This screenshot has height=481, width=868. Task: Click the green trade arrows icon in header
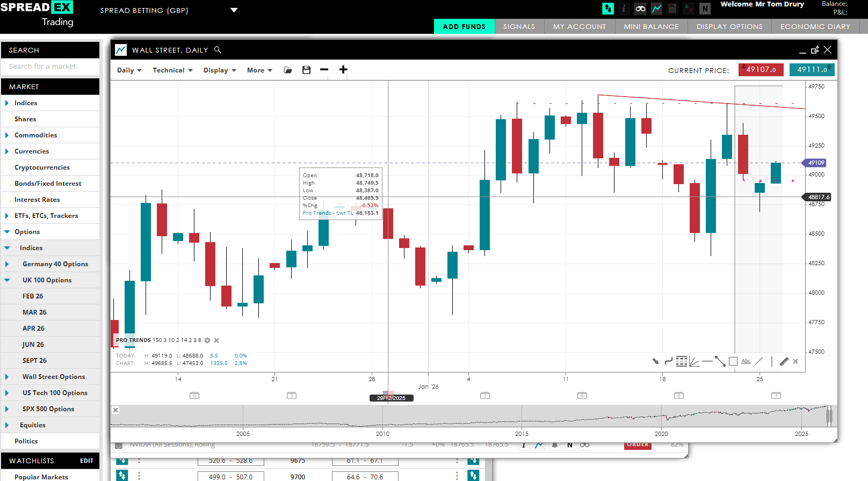coord(607,9)
